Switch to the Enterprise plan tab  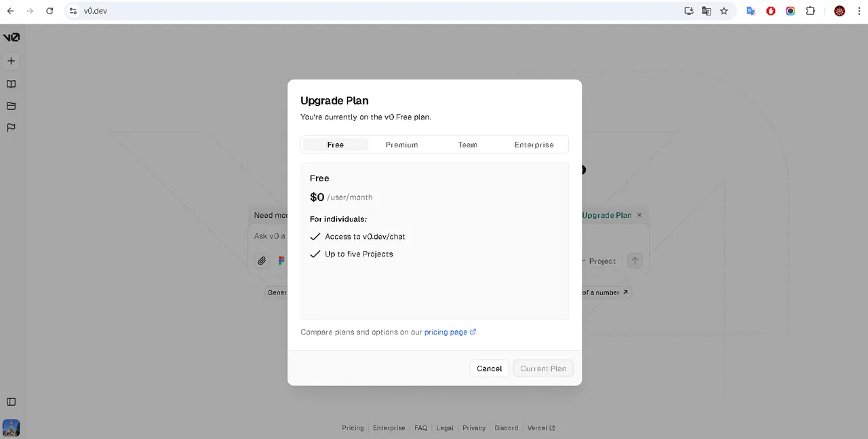(534, 145)
